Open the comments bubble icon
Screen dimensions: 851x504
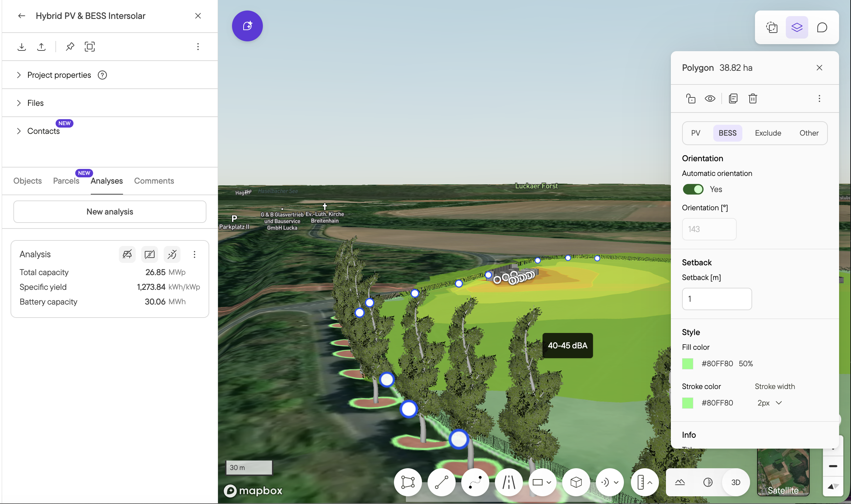pos(822,27)
